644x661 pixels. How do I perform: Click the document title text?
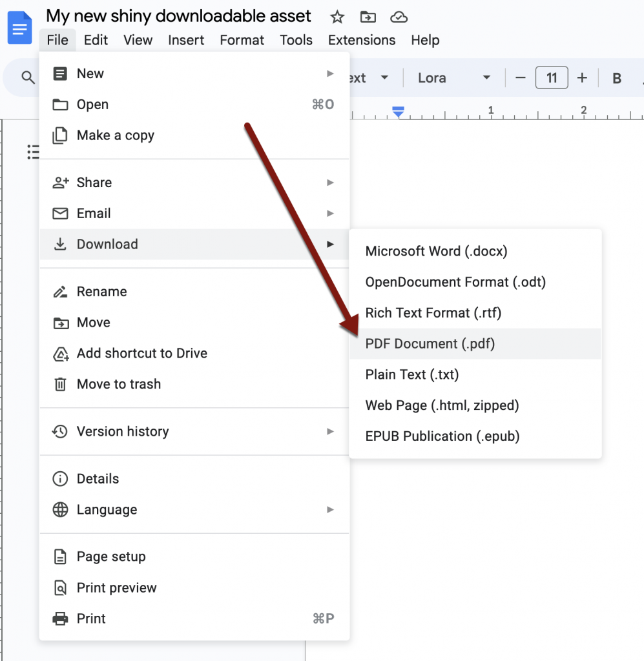coord(178,16)
